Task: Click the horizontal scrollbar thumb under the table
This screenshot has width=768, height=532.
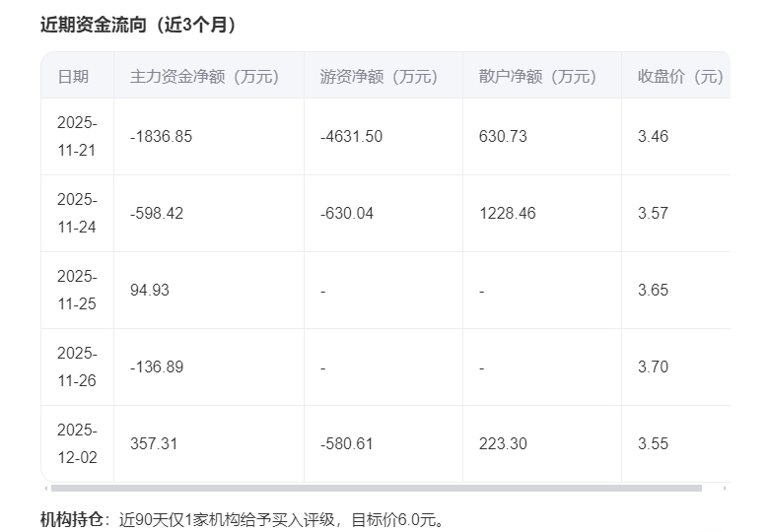Action: pos(376,488)
